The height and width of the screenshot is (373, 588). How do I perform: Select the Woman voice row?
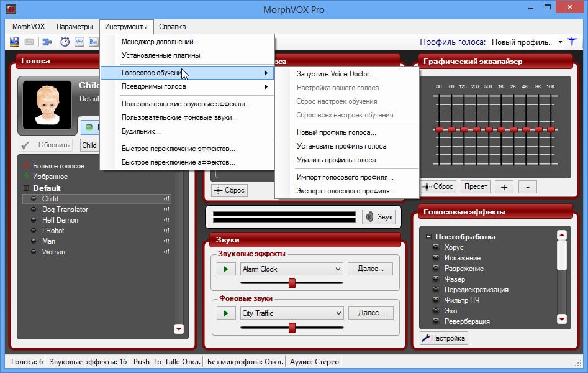click(x=97, y=251)
